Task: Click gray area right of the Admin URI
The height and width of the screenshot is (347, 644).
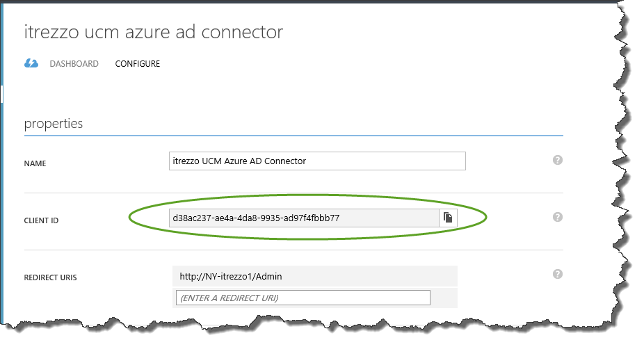Action: [370, 276]
